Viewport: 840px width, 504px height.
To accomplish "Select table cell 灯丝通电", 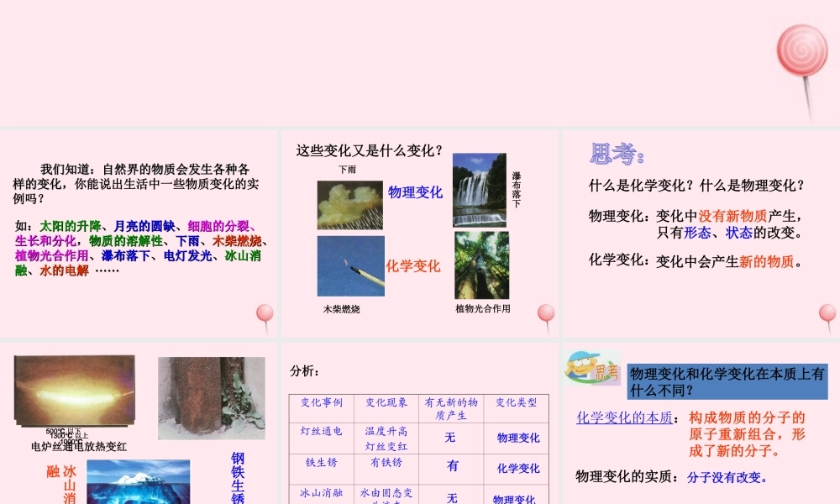I will coord(322,431).
